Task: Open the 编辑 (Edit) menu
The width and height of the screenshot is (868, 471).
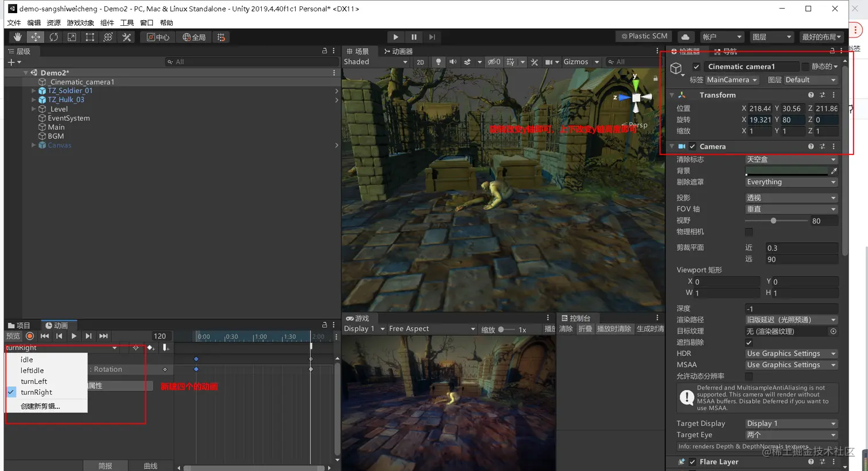Action: pyautogui.click(x=34, y=23)
